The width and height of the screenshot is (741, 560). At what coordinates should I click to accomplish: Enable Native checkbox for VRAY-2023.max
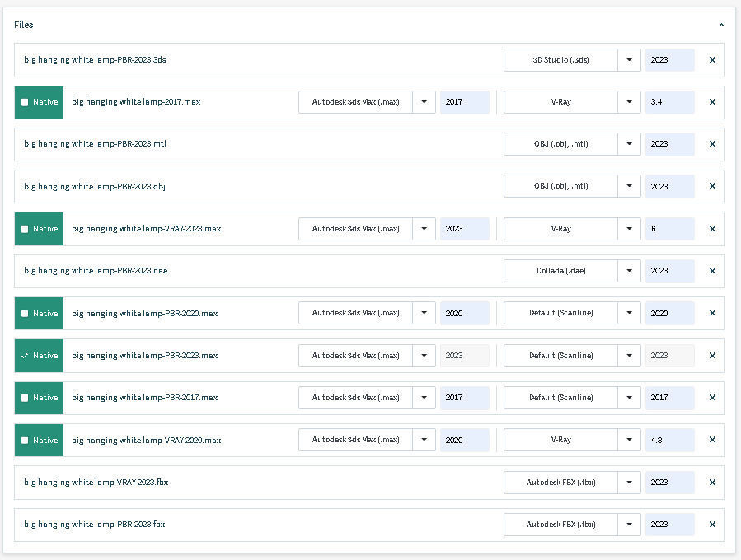[x=25, y=229]
